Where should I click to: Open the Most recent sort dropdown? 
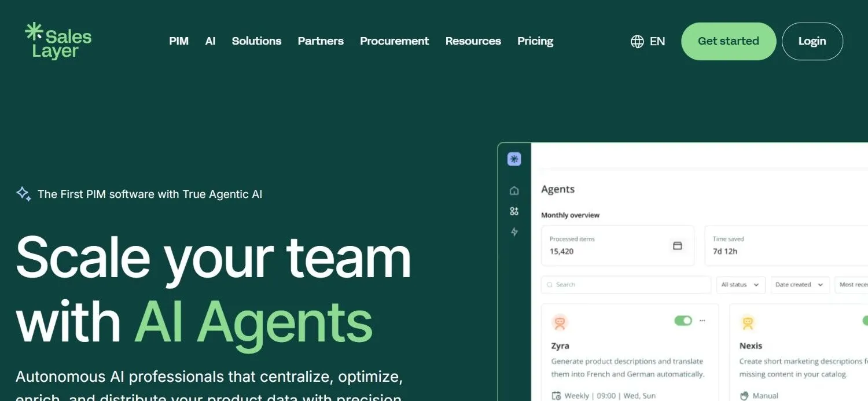(851, 285)
